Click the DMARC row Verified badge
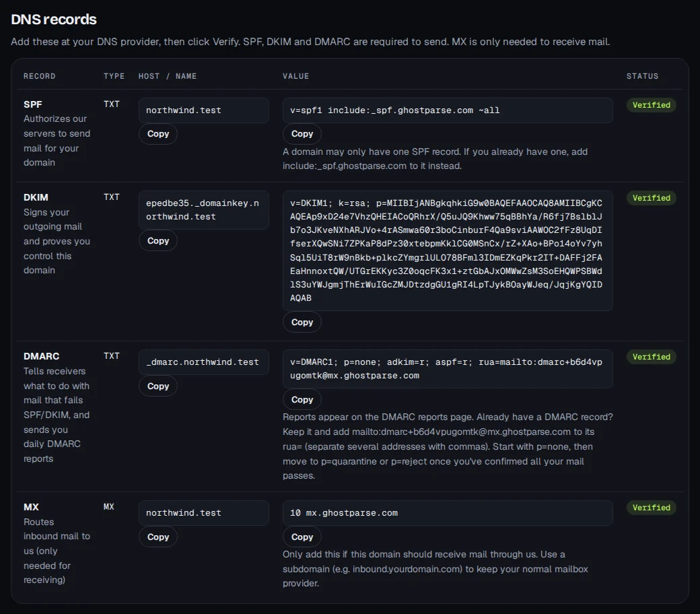The height and width of the screenshot is (614, 700). pyautogui.click(x=652, y=357)
